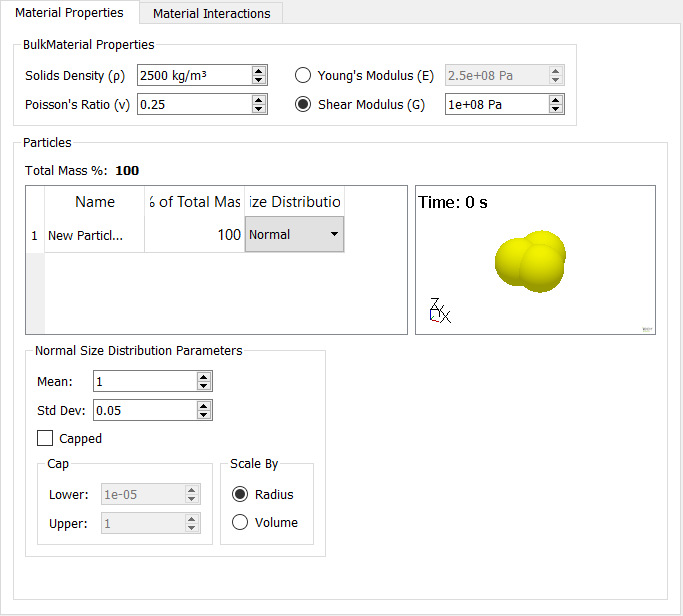Choose Scale By Volume option
Viewport: 683px width, 616px height.
(x=240, y=522)
